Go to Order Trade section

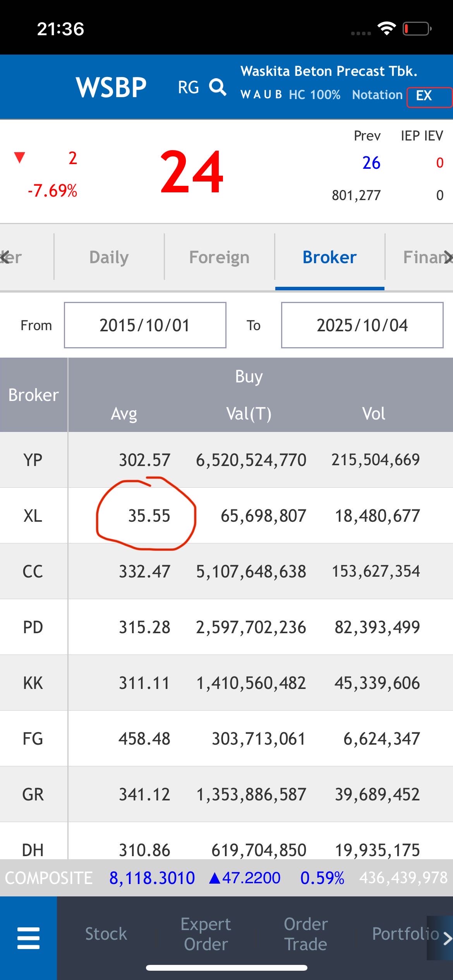[306, 934]
